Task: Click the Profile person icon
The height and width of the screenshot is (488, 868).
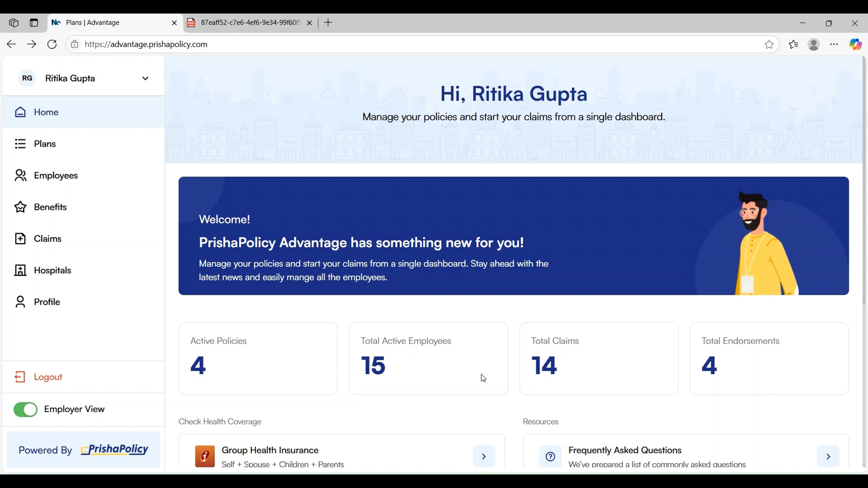Action: coord(20,302)
